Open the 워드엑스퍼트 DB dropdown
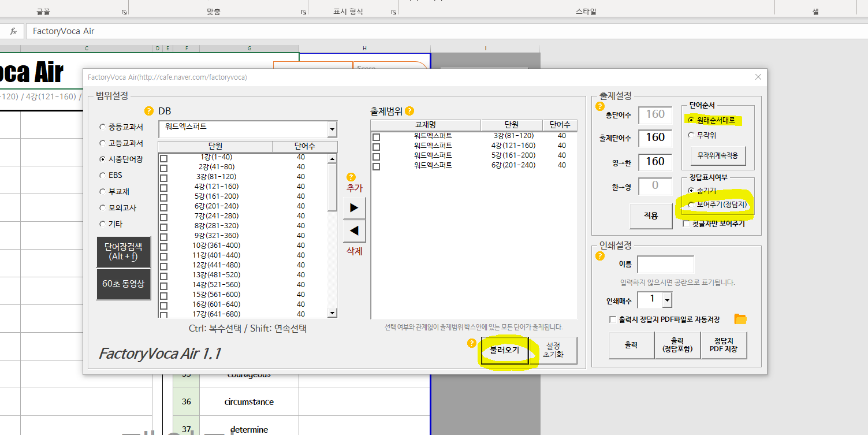 [331, 129]
